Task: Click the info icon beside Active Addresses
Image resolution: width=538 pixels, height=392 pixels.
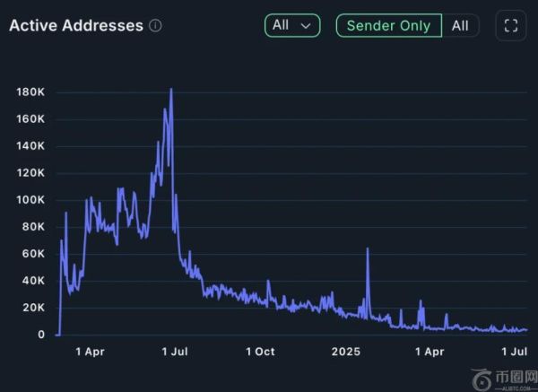Action: (x=156, y=26)
